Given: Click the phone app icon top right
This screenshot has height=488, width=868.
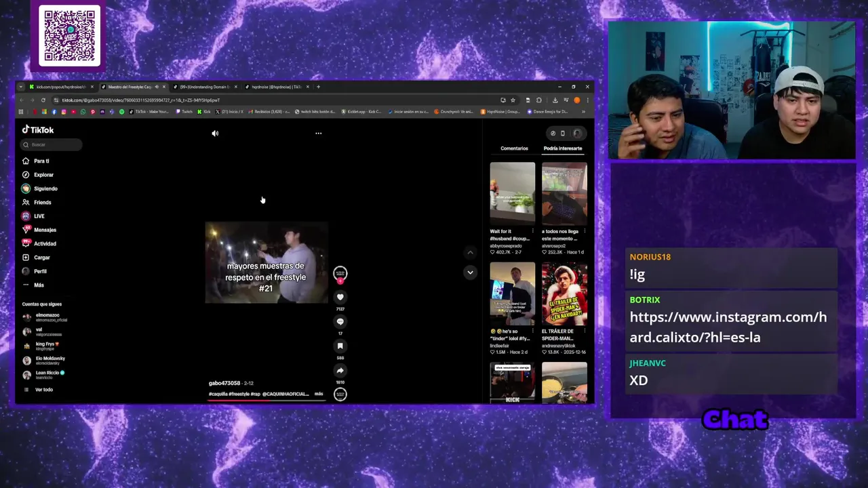Looking at the screenshot, I should pos(562,134).
